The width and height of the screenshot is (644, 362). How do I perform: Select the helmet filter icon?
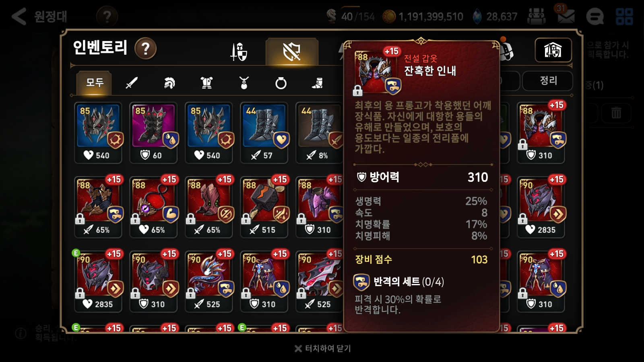click(169, 83)
